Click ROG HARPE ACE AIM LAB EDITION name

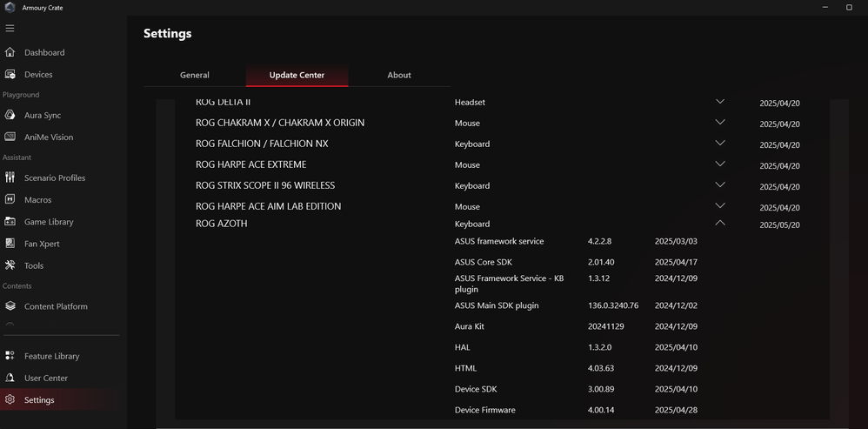pos(269,206)
